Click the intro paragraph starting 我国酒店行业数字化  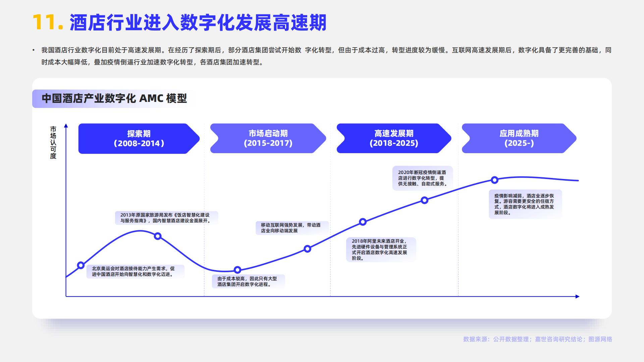point(326,56)
